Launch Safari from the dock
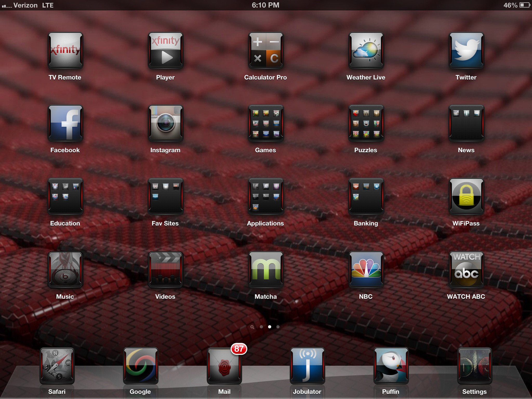 pyautogui.click(x=57, y=366)
